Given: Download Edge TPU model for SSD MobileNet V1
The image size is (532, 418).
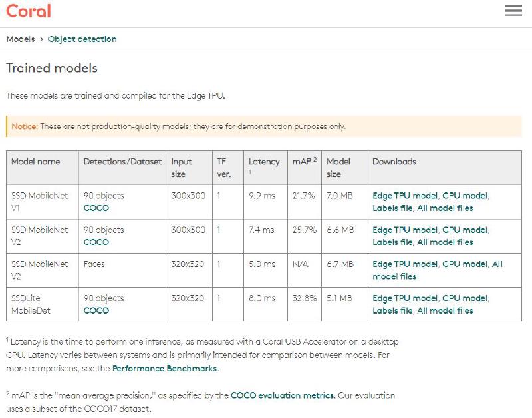Looking at the screenshot, I should [405, 196].
